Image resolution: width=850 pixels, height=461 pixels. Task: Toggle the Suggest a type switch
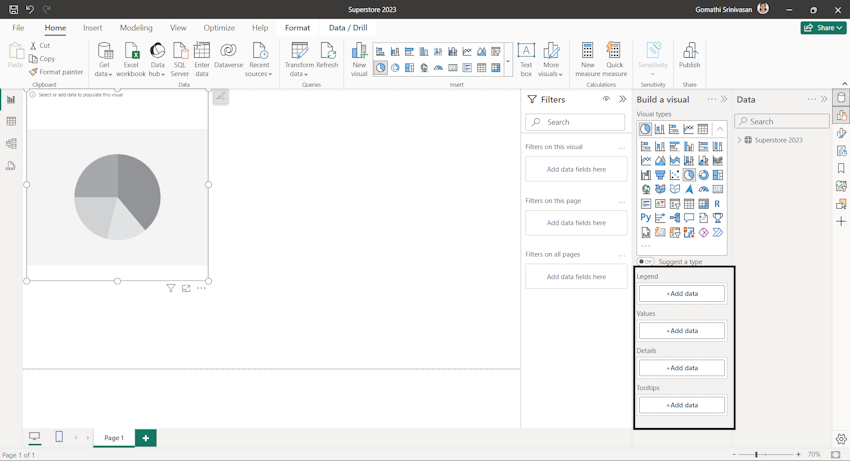pyautogui.click(x=646, y=262)
